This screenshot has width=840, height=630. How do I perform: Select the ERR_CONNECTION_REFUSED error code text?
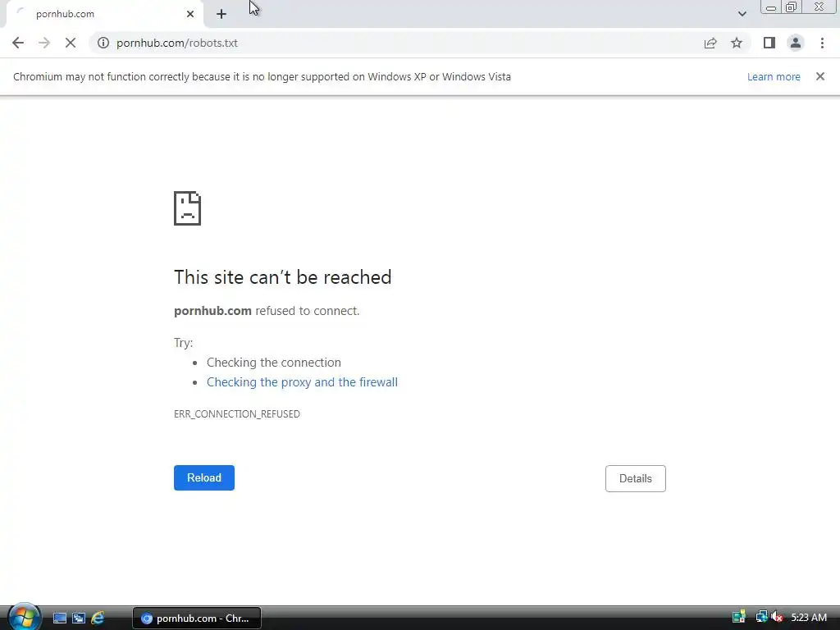point(237,414)
